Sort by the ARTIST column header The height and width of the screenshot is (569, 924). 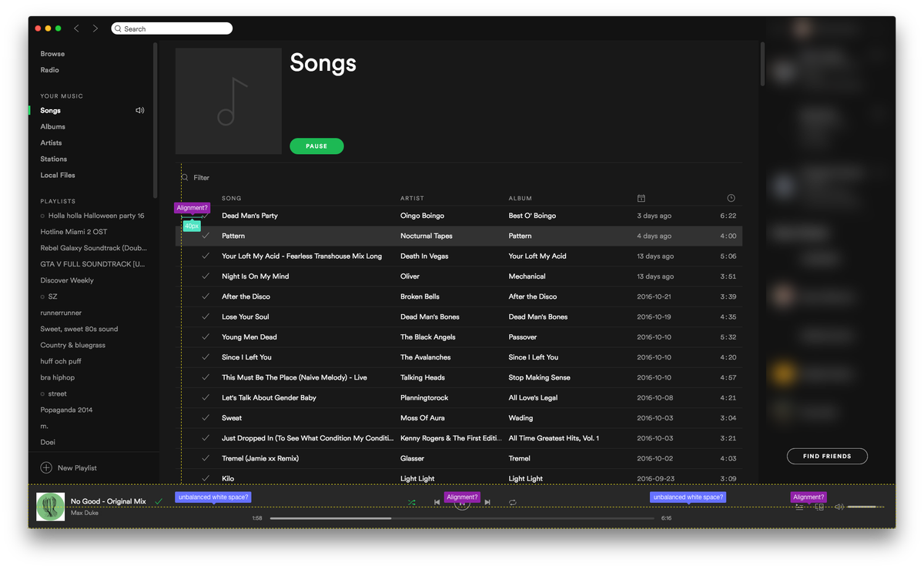(x=412, y=198)
